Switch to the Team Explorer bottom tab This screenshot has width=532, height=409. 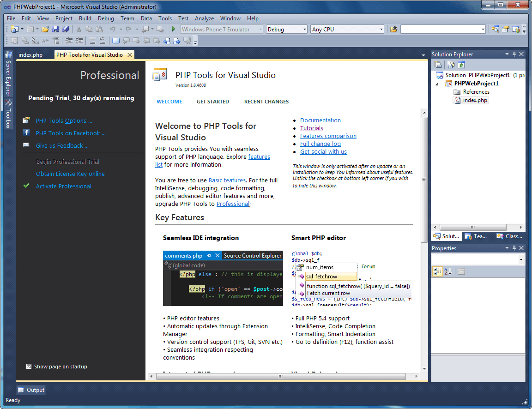(x=476, y=236)
